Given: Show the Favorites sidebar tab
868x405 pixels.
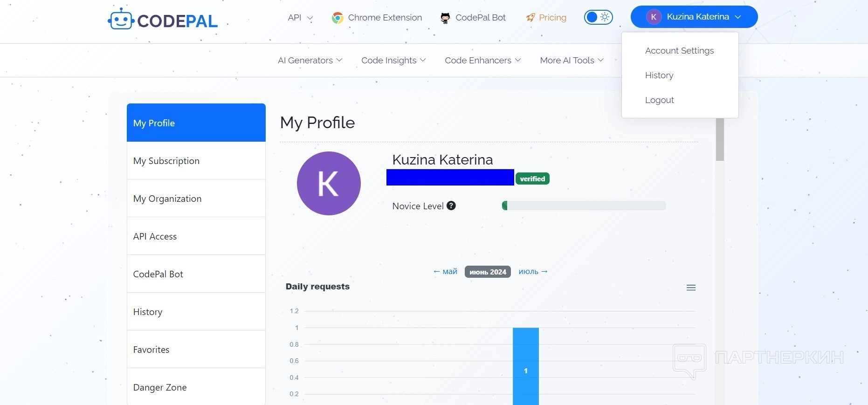Looking at the screenshot, I should tap(196, 350).
